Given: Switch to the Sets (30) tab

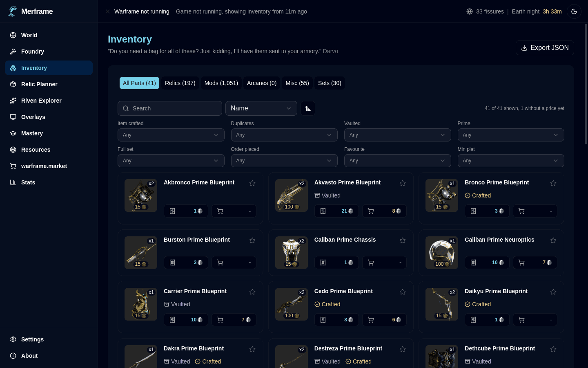Looking at the screenshot, I should 330,83.
